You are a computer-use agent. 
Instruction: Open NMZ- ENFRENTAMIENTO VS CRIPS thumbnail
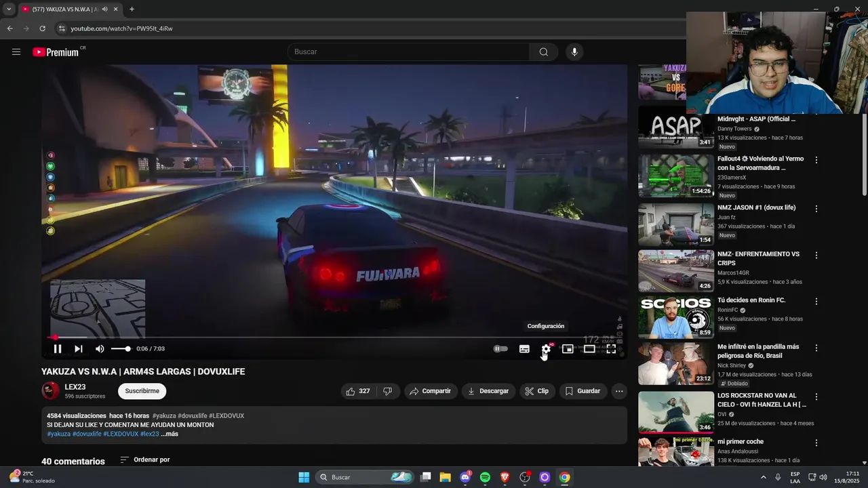tap(675, 271)
